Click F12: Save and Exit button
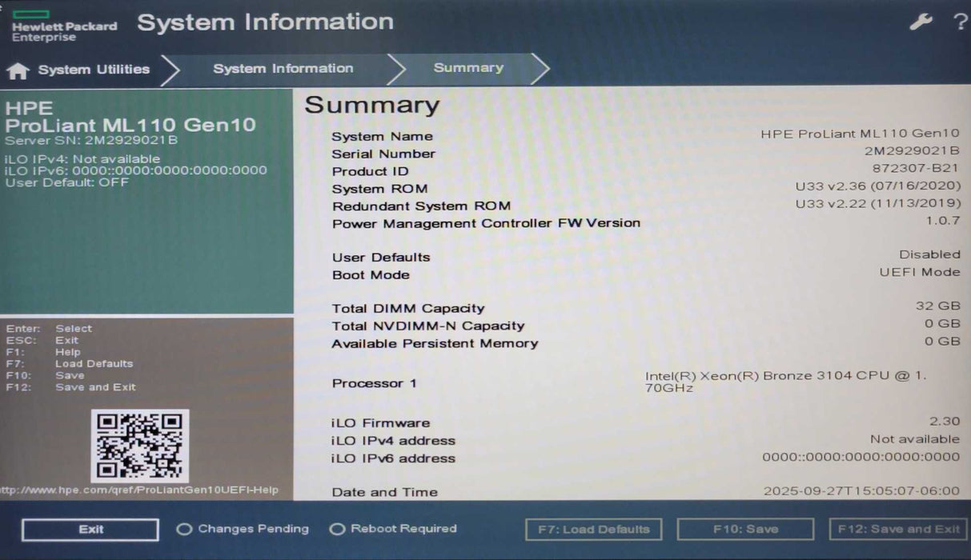This screenshot has width=971, height=560. pos(898,530)
